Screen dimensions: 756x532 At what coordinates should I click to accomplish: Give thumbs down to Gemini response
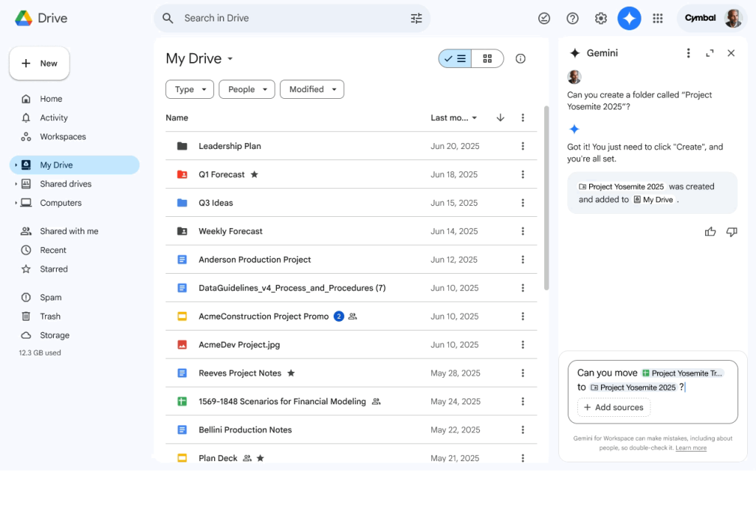pos(732,232)
